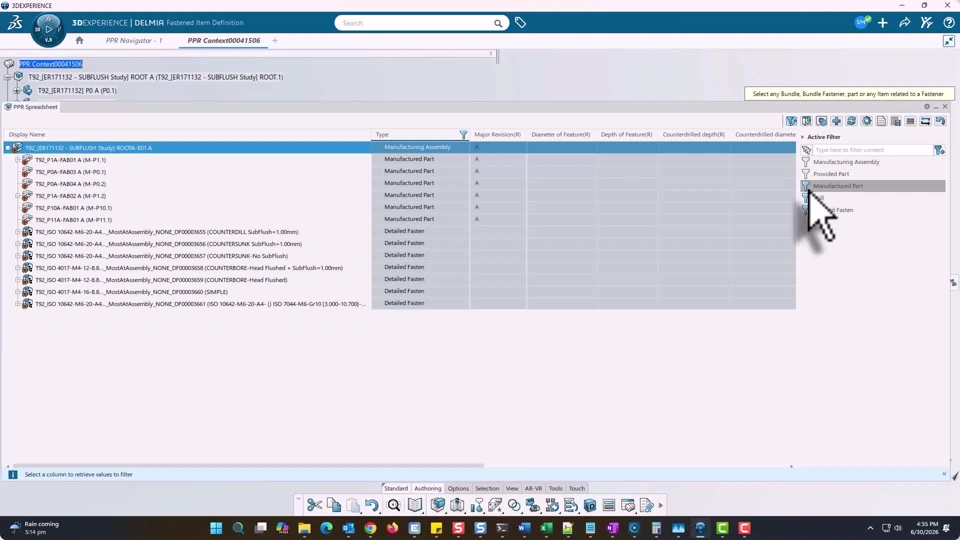Click the stacked list rows icon in action bar

609,505
